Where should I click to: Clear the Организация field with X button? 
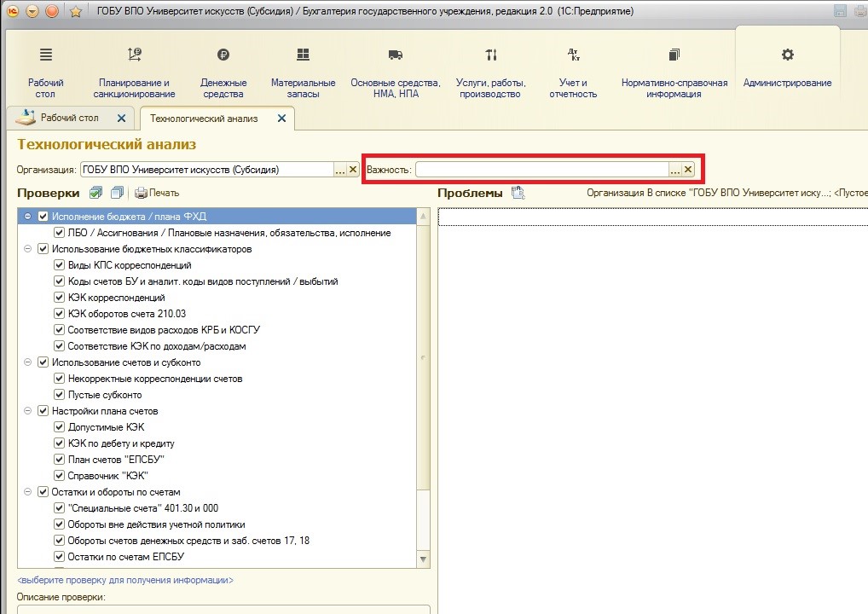tap(354, 170)
